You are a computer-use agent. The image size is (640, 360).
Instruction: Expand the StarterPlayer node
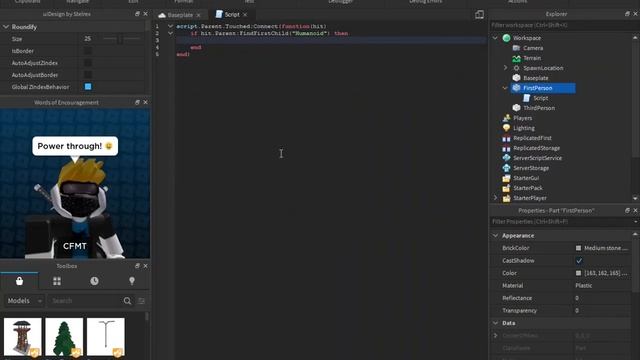pyautogui.click(x=496, y=198)
